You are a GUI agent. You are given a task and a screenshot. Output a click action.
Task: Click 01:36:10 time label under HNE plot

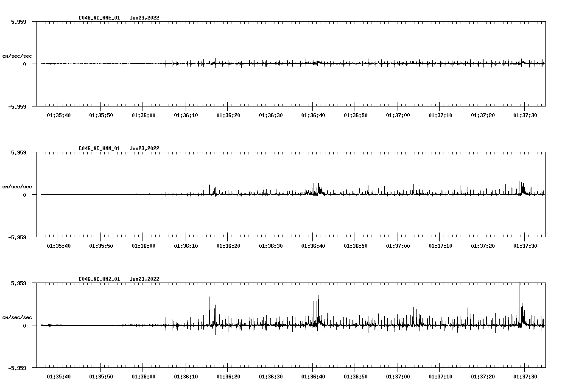(x=186, y=115)
